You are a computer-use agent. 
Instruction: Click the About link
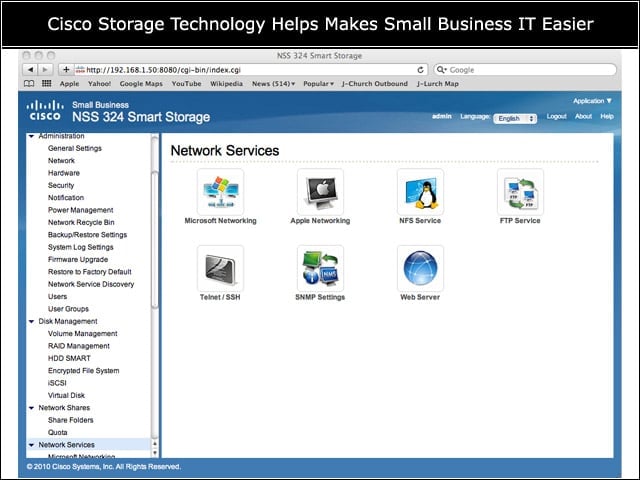point(583,116)
